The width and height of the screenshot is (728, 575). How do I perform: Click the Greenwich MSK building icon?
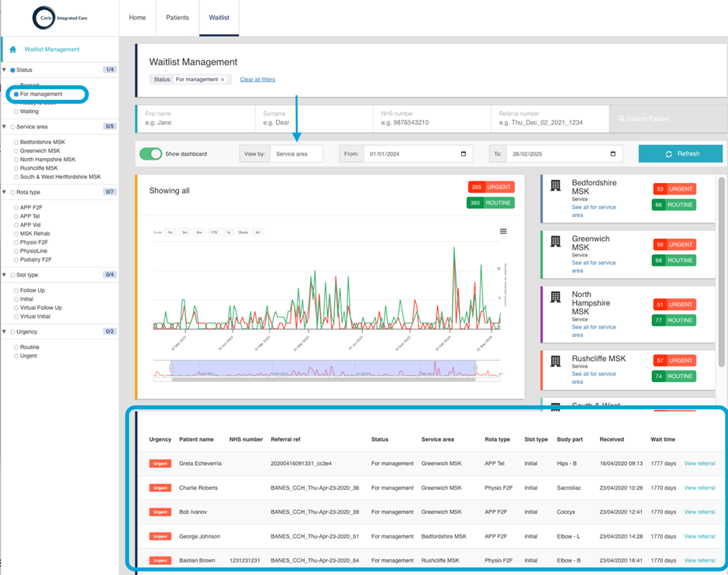555,243
